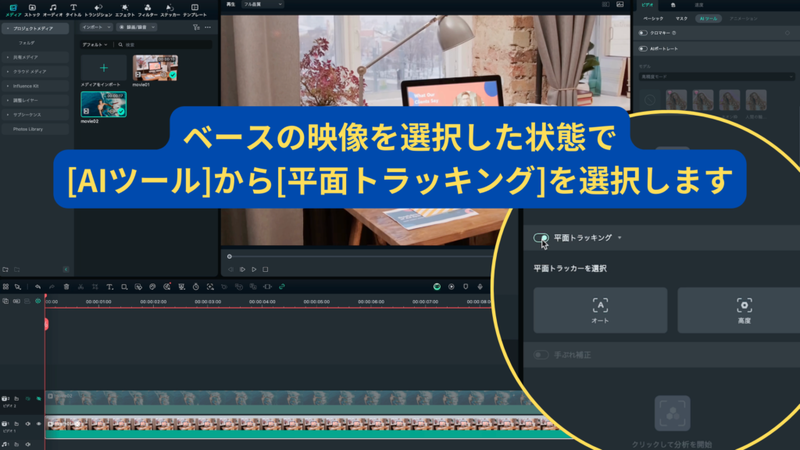Open the インポート dropdown
800x450 pixels.
pyautogui.click(x=96, y=27)
